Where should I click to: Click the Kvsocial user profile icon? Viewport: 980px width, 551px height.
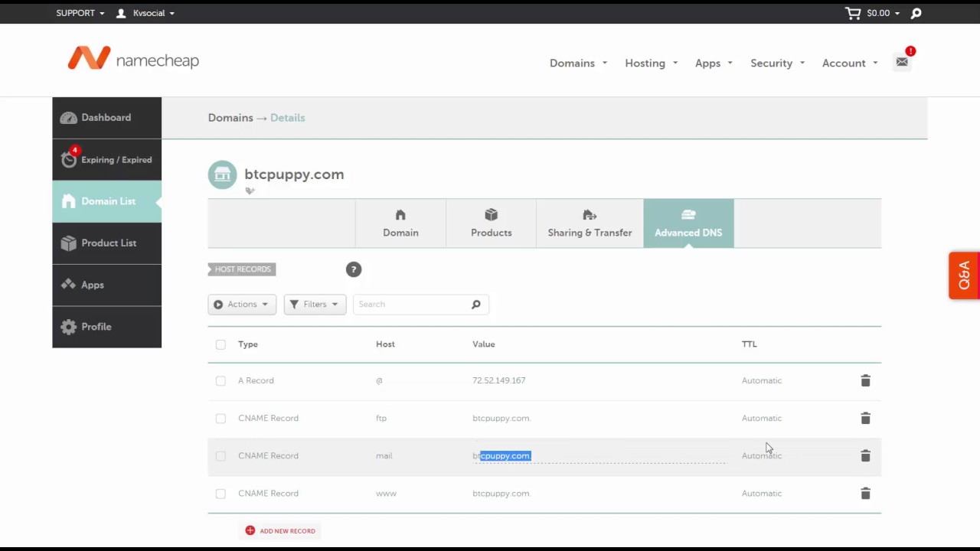tap(121, 13)
